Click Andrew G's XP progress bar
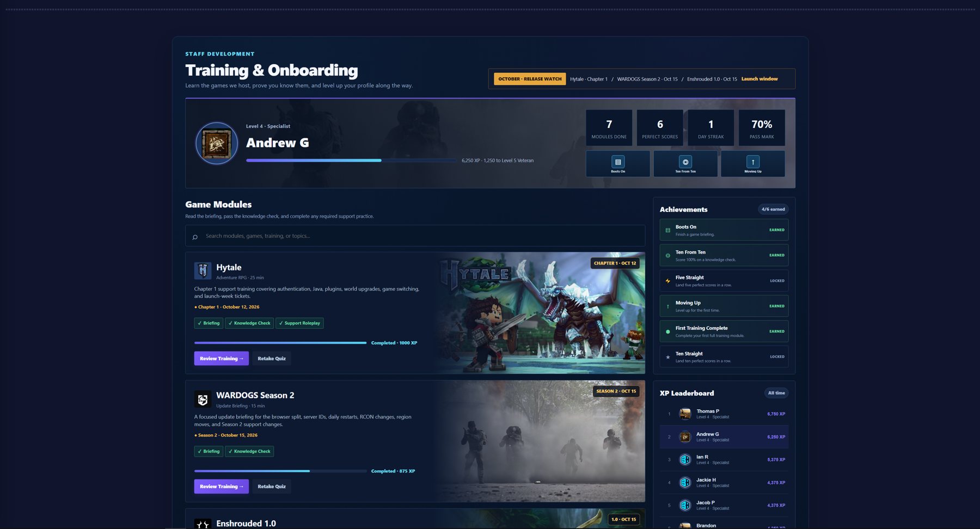This screenshot has height=529, width=980. (x=351, y=161)
